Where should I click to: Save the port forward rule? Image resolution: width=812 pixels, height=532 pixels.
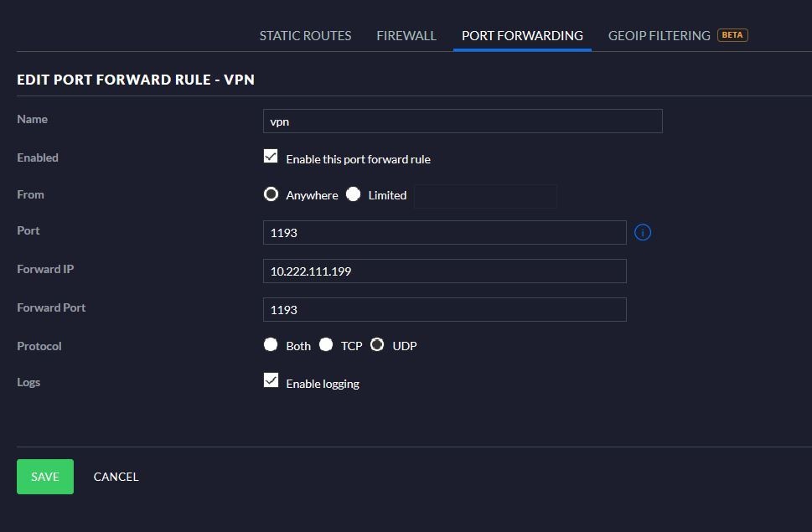tap(45, 477)
